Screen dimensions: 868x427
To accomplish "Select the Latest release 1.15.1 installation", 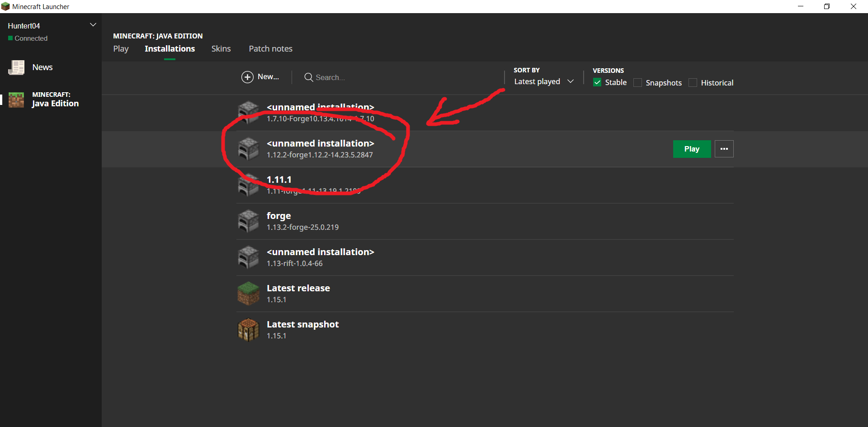I will tap(485, 294).
